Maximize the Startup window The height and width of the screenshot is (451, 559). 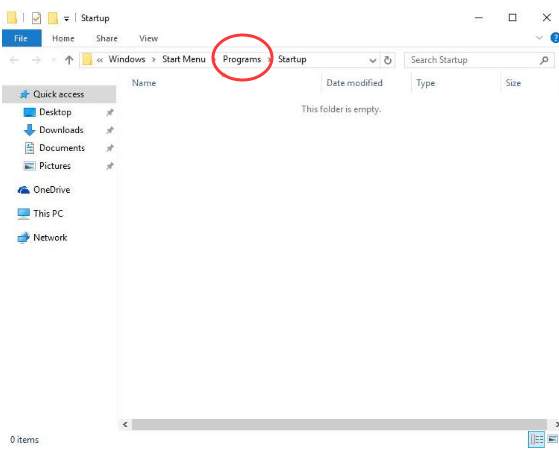512,17
